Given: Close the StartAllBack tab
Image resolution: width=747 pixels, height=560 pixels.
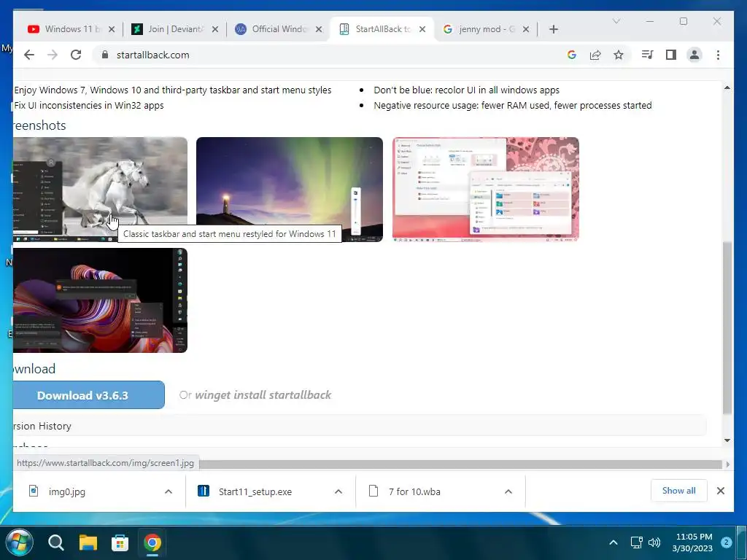Looking at the screenshot, I should point(422,29).
